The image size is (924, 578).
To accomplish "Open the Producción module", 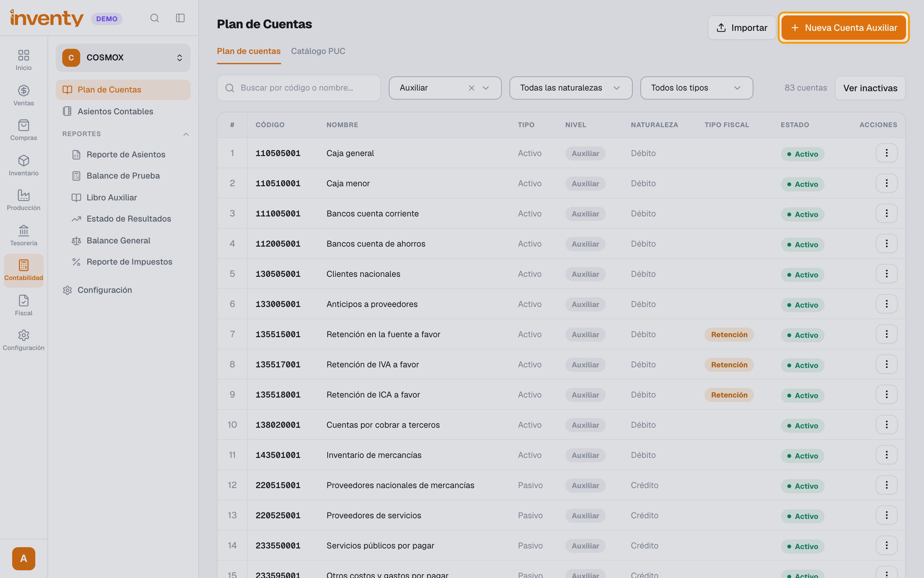I will 24,200.
